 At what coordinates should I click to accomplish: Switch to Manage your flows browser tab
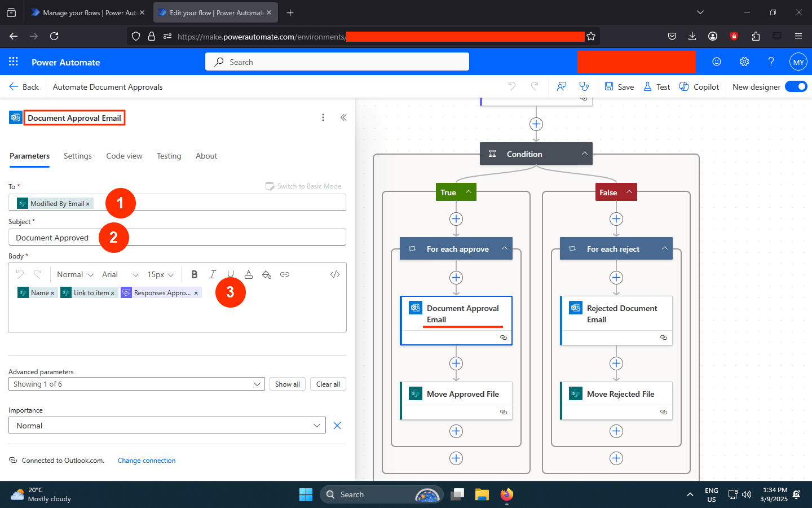point(87,12)
